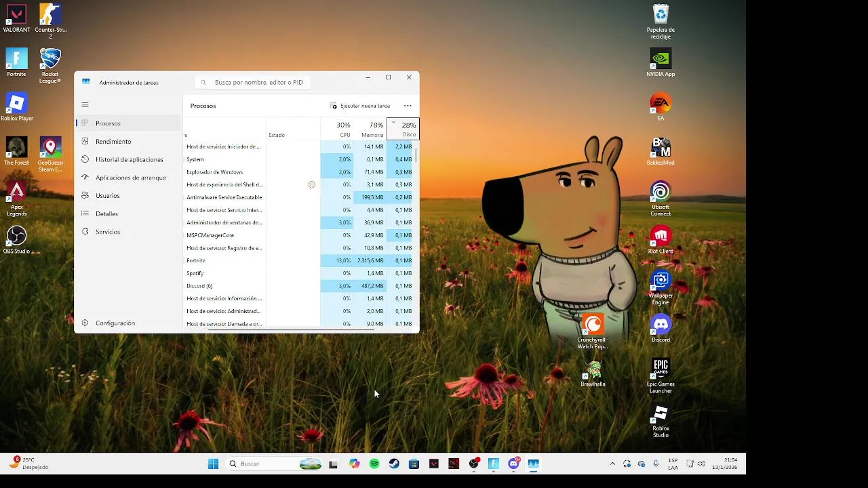Select the EA desktop icon
This screenshot has height=488, width=868.
point(660,107)
